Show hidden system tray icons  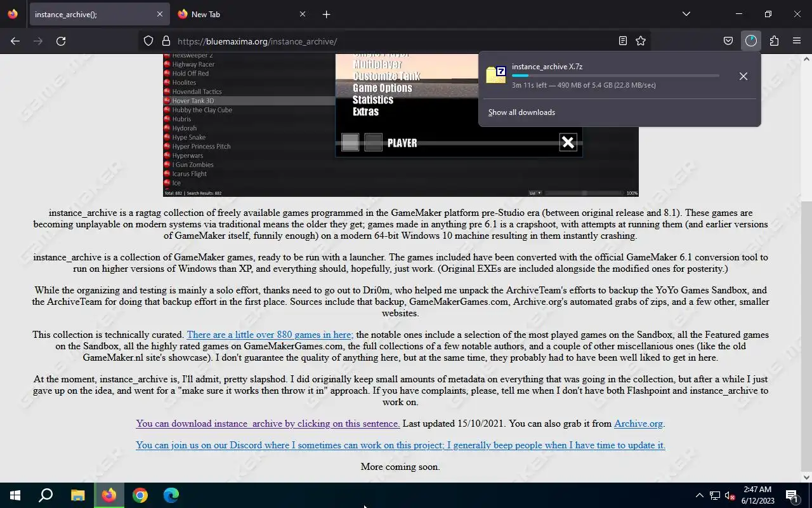pos(699,495)
